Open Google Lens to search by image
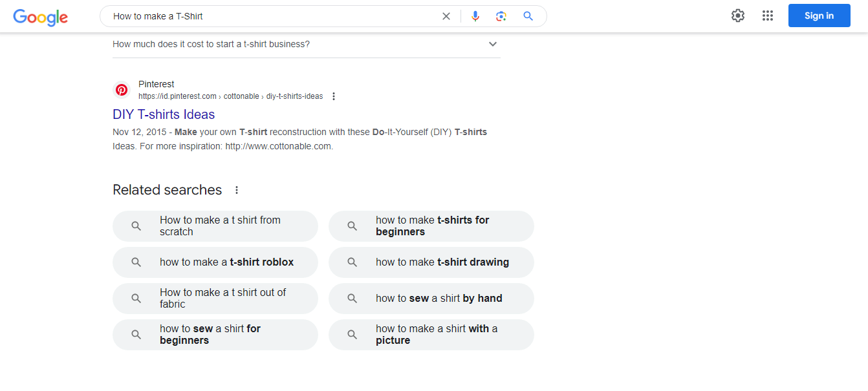This screenshot has height=391, width=868. pyautogui.click(x=501, y=16)
